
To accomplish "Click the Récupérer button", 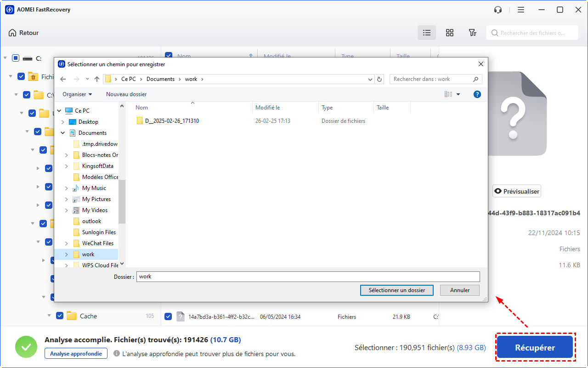I will click(535, 348).
